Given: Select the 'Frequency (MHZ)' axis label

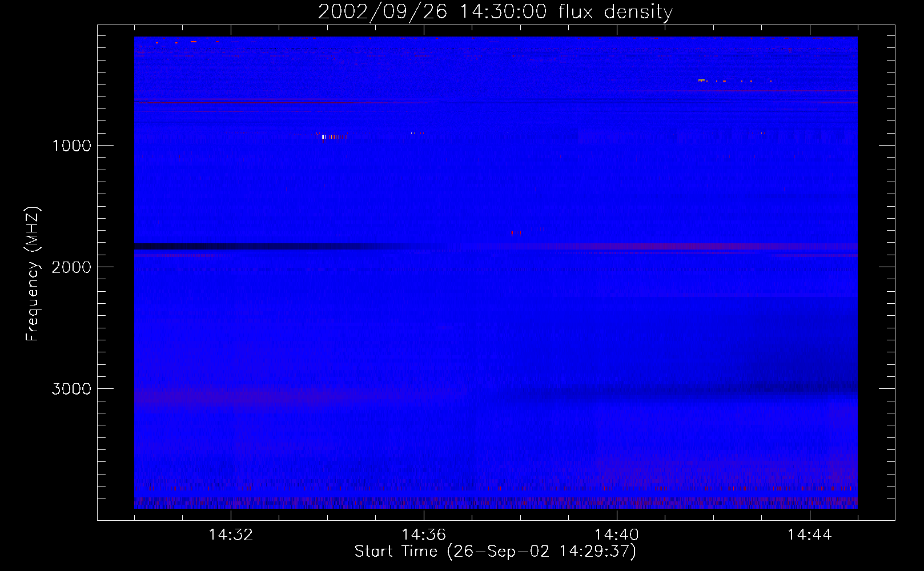Looking at the screenshot, I should (x=33, y=274).
